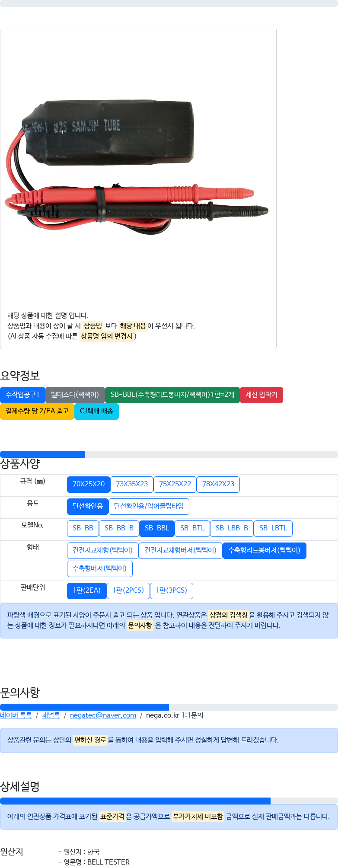
Task: Click the highlighted 상품명 임의 변경시 text
Action: (x=107, y=336)
